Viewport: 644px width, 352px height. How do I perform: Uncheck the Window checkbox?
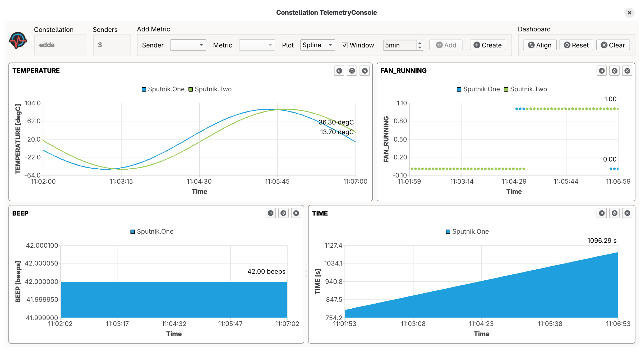click(345, 45)
